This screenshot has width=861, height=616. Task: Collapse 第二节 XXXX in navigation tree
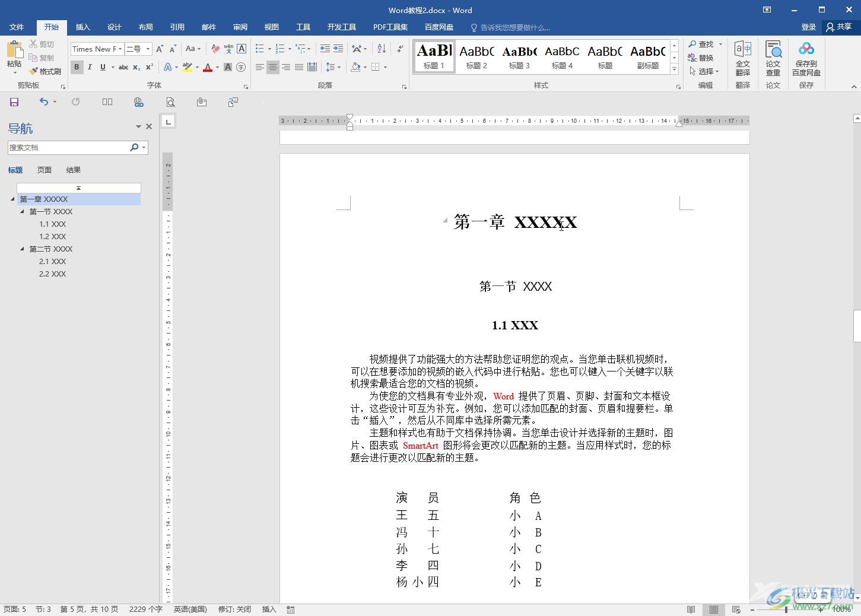click(x=23, y=249)
